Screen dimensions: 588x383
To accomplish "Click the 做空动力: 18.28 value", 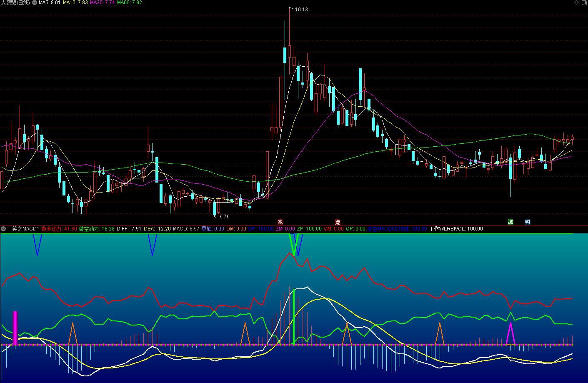I will (x=97, y=229).
